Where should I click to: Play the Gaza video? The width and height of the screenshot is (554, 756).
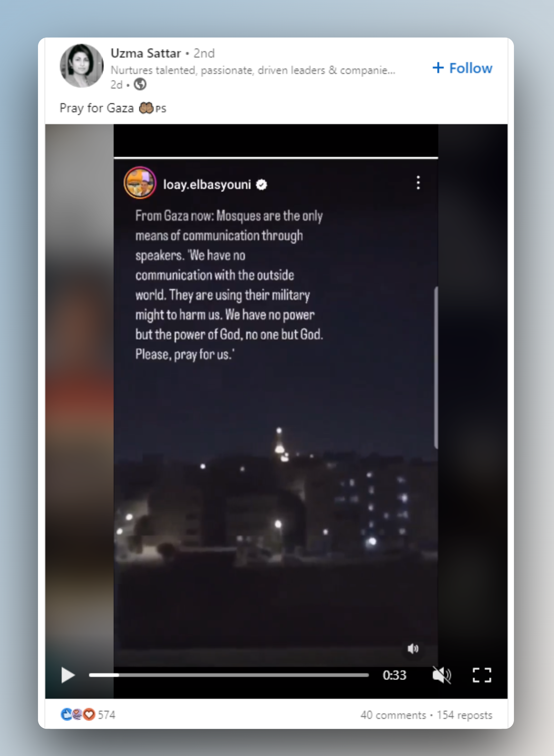point(68,675)
